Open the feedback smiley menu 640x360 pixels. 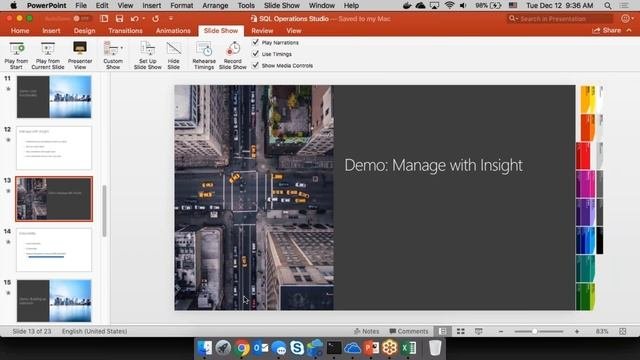[626, 19]
